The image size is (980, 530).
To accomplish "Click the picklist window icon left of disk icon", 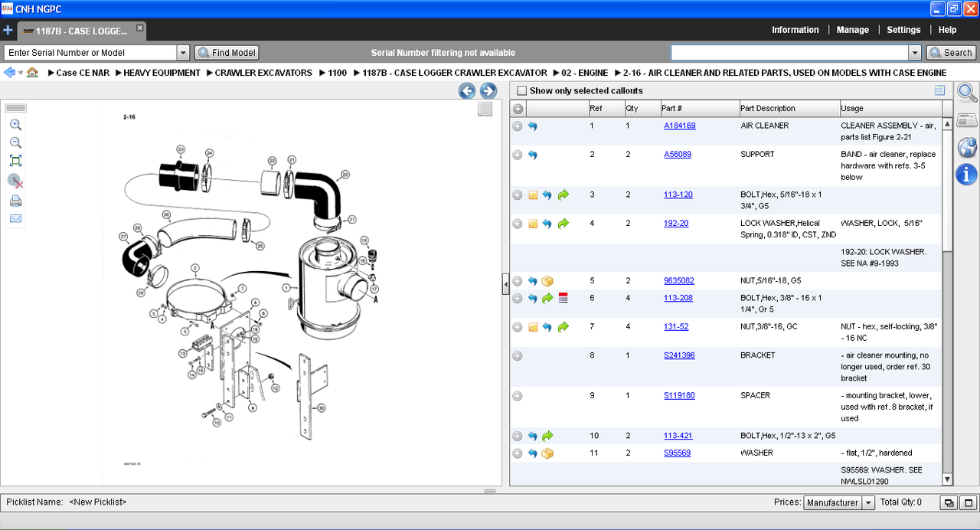I will click(x=949, y=503).
